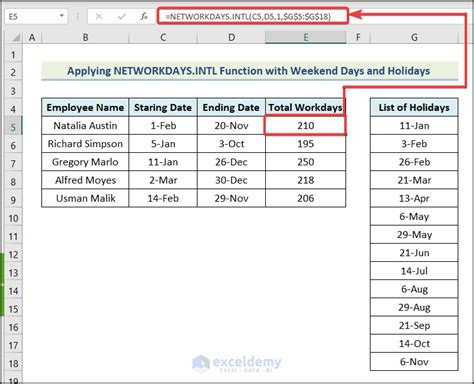Select holiday cell '21-Sep'
This screenshot has width=474, height=384.
pyautogui.click(x=414, y=325)
